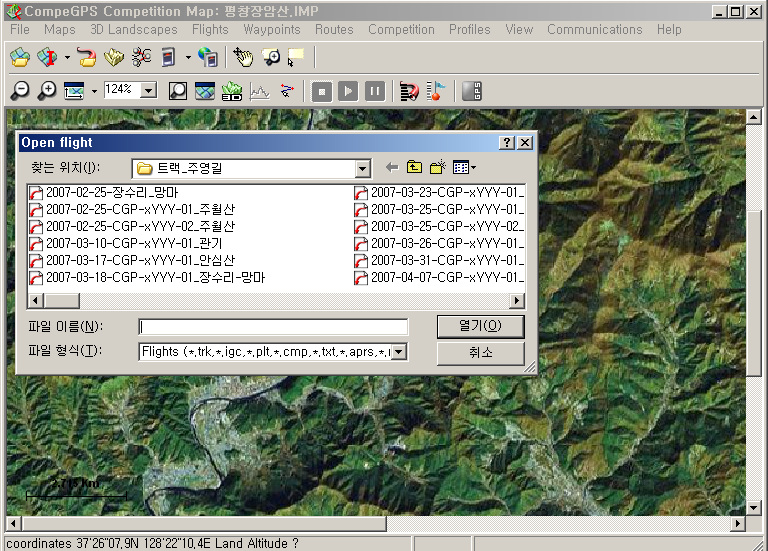Open the 3D view icon
This screenshot has height=551, width=768.
(232, 91)
